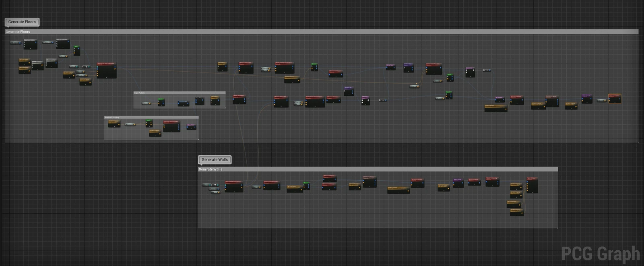Select the Generate Walls comment header bar
The image size is (644, 266).
pyautogui.click(x=378, y=169)
